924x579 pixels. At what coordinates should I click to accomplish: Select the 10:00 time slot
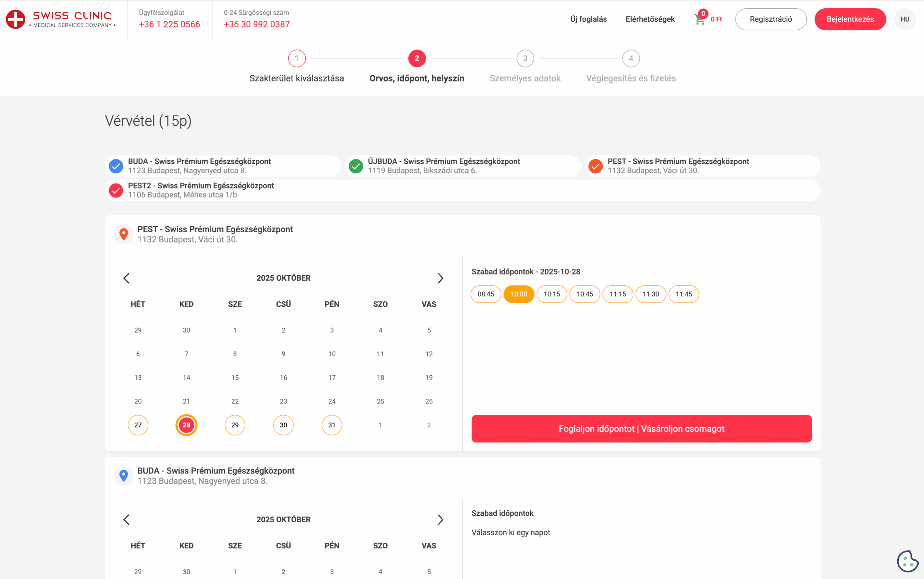[518, 294]
